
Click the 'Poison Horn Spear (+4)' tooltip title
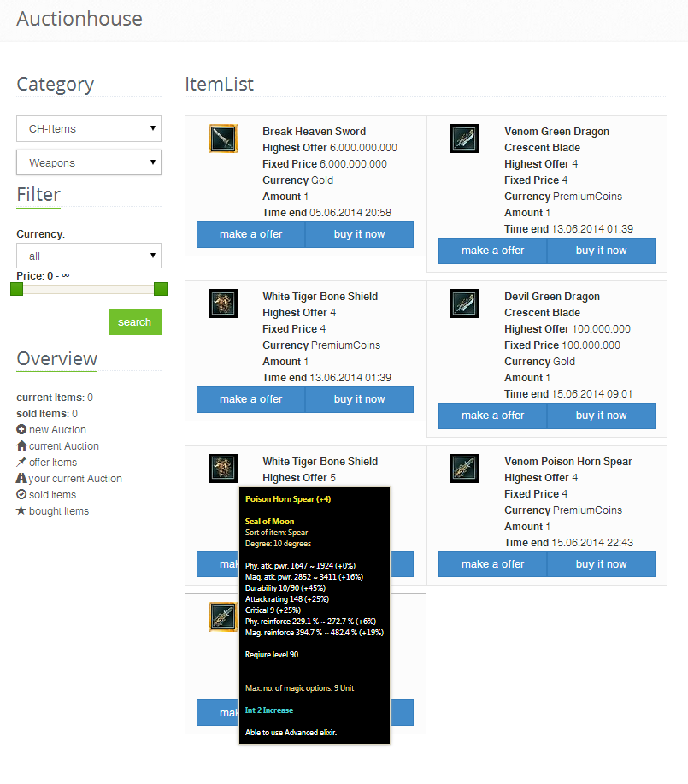[288, 499]
